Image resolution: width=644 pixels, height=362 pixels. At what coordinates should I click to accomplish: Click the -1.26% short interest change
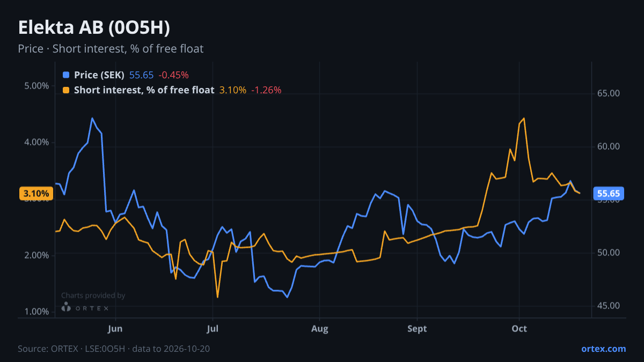(266, 90)
